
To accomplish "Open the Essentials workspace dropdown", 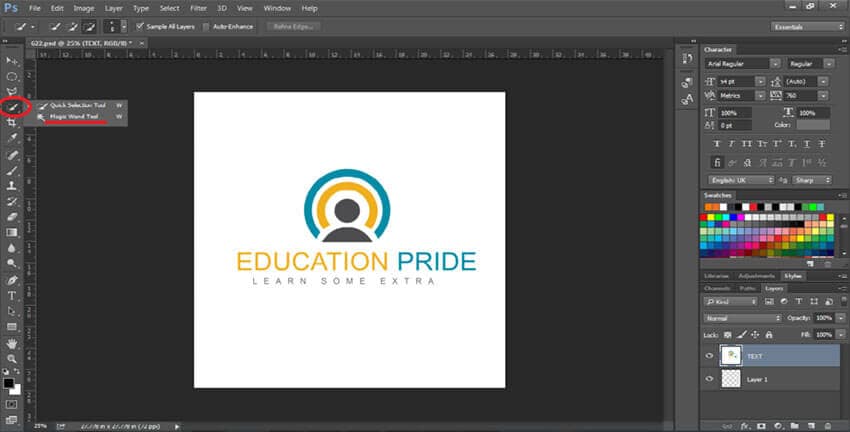I will click(808, 27).
